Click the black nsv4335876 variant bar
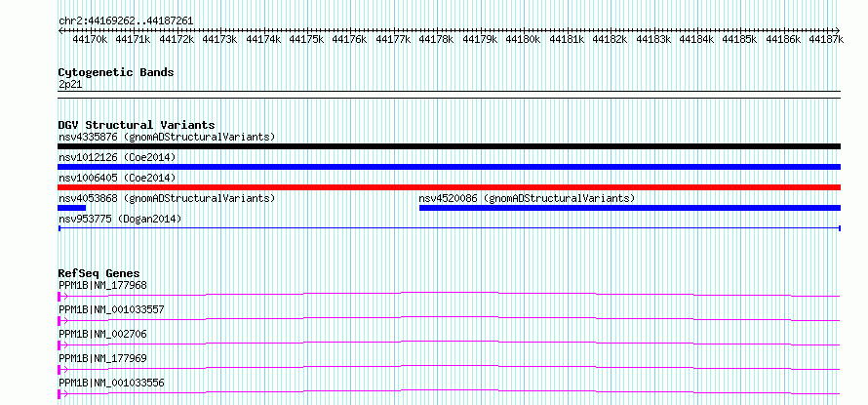The width and height of the screenshot is (868, 405). pyautogui.click(x=449, y=146)
